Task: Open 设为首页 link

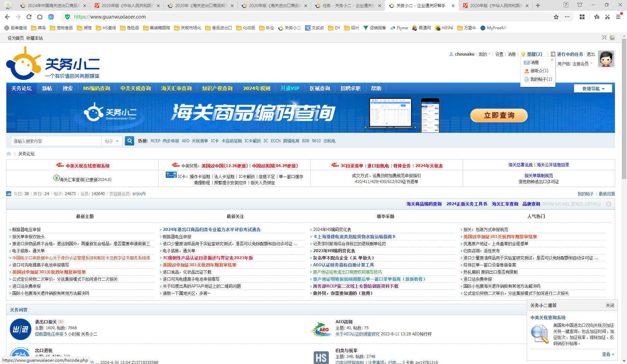Action: click(16, 38)
